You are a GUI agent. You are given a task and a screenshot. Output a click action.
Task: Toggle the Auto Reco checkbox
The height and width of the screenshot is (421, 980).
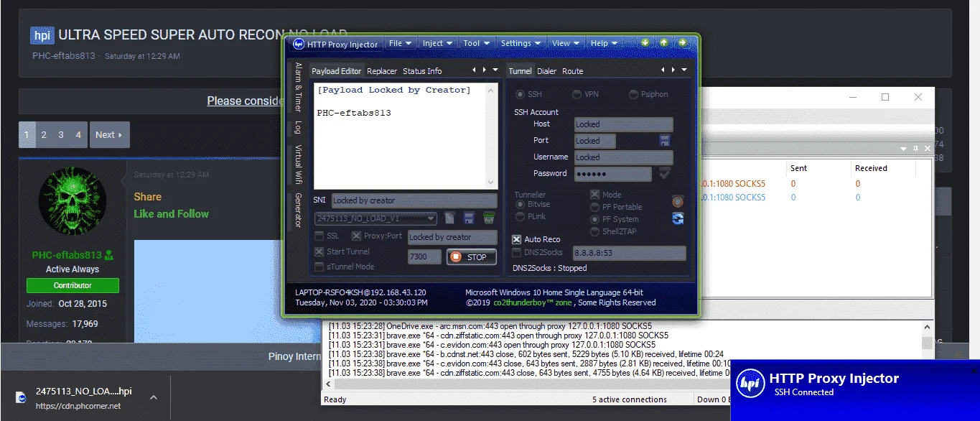click(x=516, y=239)
